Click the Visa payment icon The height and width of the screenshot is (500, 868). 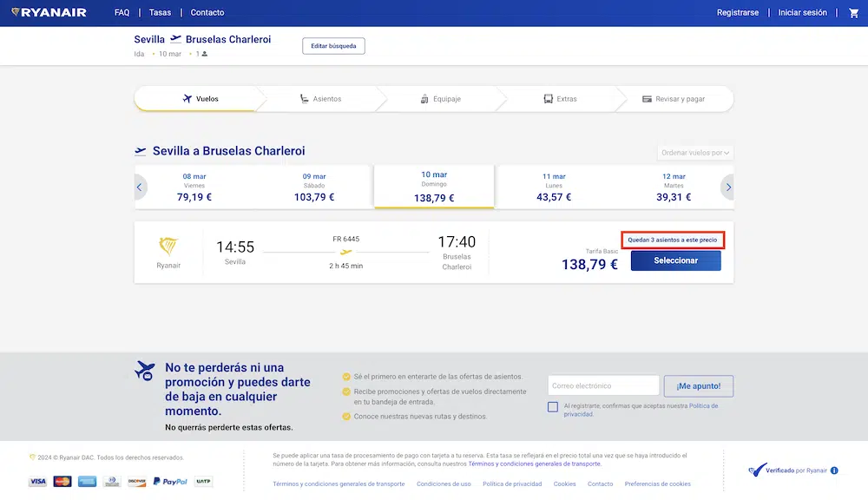point(37,481)
